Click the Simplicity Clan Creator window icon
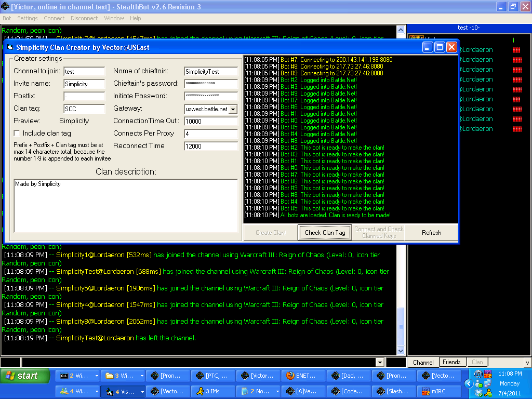 click(10, 47)
